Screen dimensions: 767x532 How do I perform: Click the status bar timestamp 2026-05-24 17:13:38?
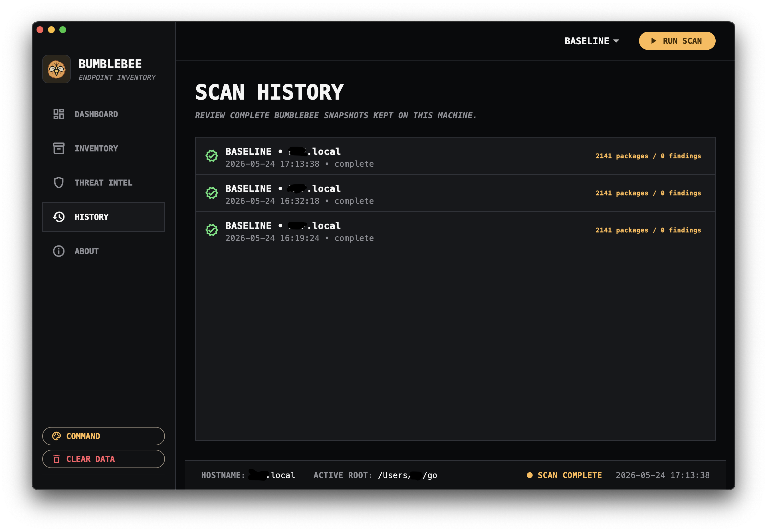pyautogui.click(x=662, y=475)
